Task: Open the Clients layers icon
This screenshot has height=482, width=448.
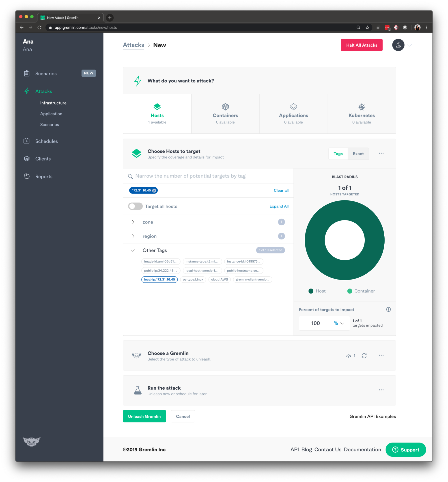Action: [27, 158]
